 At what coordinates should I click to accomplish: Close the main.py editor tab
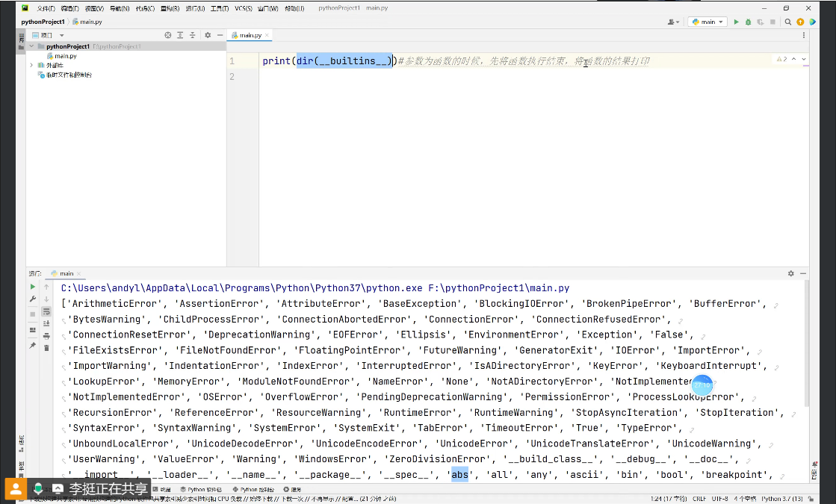pyautogui.click(x=267, y=35)
